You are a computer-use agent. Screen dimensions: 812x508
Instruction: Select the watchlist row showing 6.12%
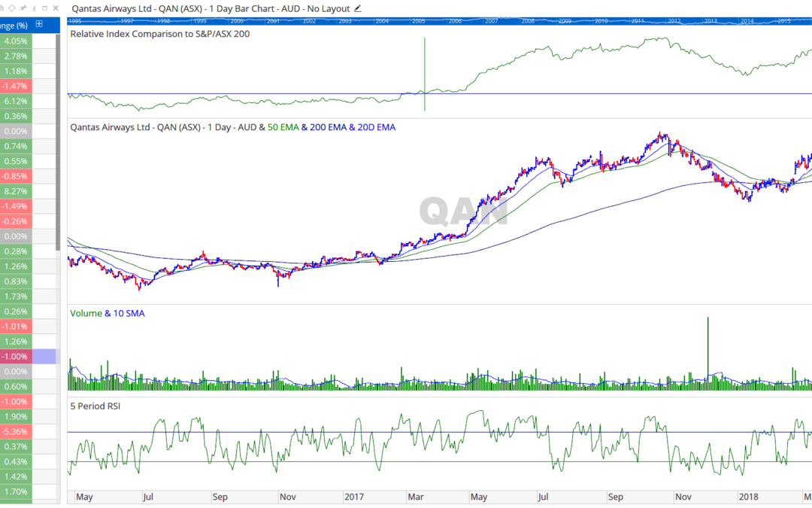28,101
